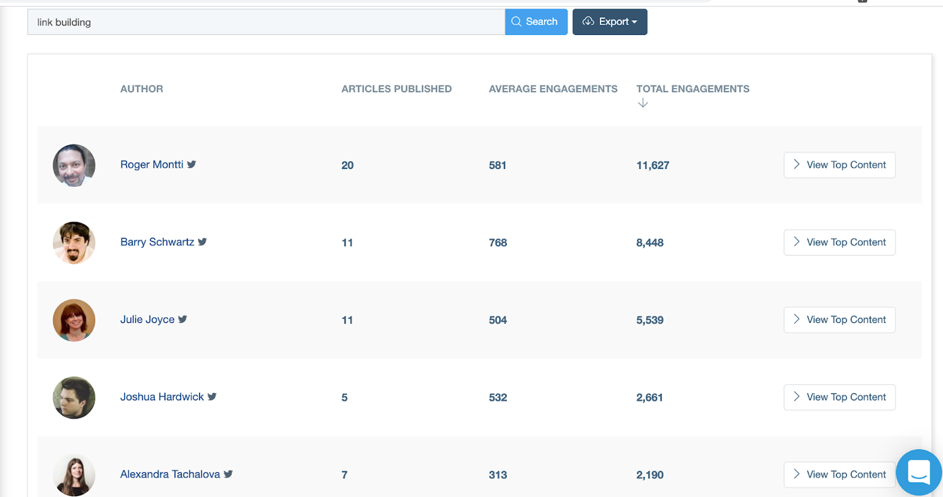Open the chat support bubble
The height and width of the screenshot is (497, 943).
point(918,472)
